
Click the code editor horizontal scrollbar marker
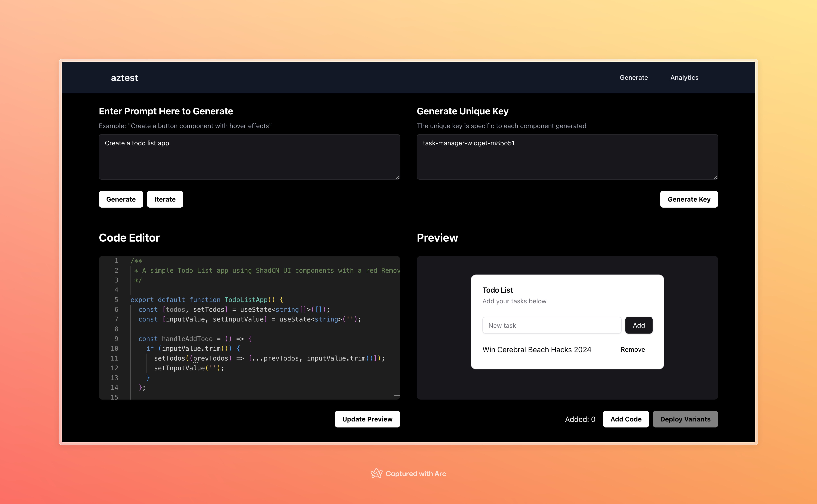396,395
